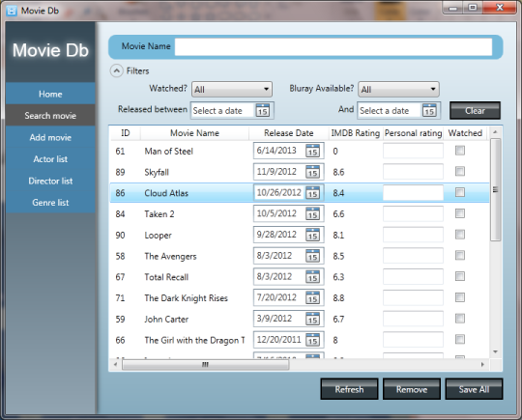Click Personal rating field for Looper
Viewport: 522px width, 420px height.
click(413, 235)
